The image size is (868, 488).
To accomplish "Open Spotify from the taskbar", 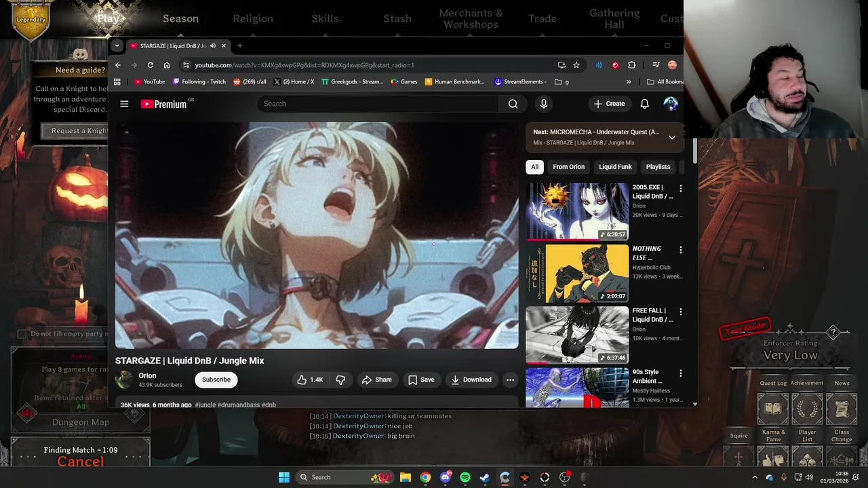I will coord(465,477).
